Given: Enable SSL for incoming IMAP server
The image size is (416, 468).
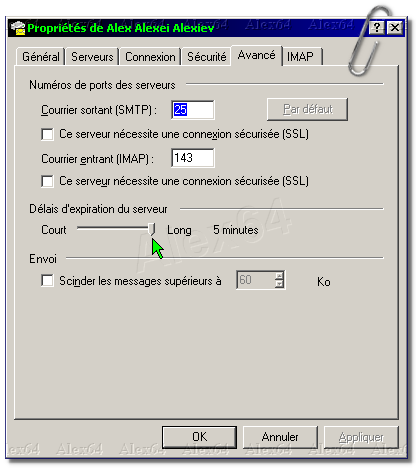Looking at the screenshot, I should 47,182.
